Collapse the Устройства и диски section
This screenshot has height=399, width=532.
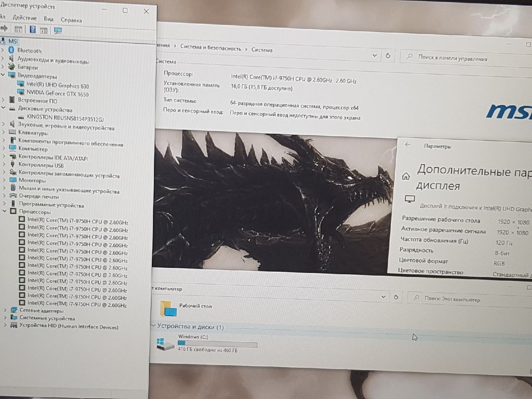153,325
